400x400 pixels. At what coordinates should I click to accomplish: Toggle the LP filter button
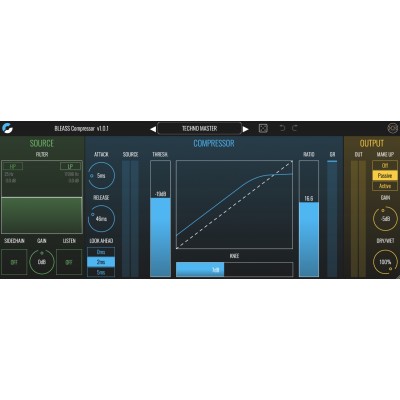coord(70,166)
